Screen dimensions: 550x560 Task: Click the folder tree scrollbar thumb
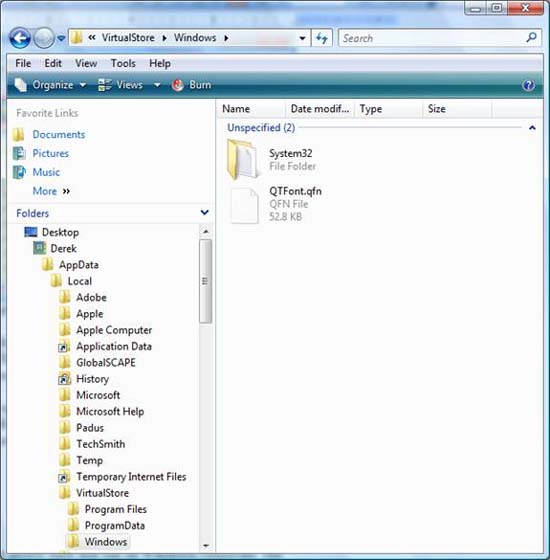pyautogui.click(x=205, y=281)
